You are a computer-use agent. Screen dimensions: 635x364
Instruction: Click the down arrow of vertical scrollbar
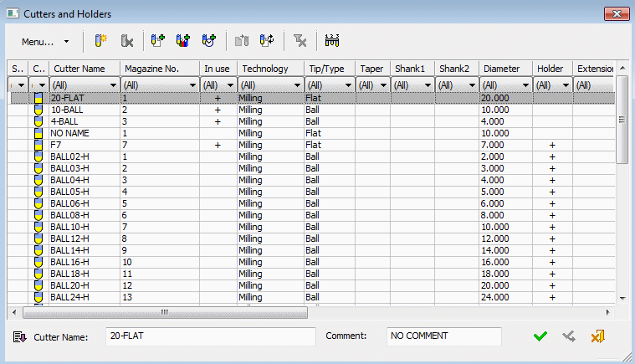point(622,298)
